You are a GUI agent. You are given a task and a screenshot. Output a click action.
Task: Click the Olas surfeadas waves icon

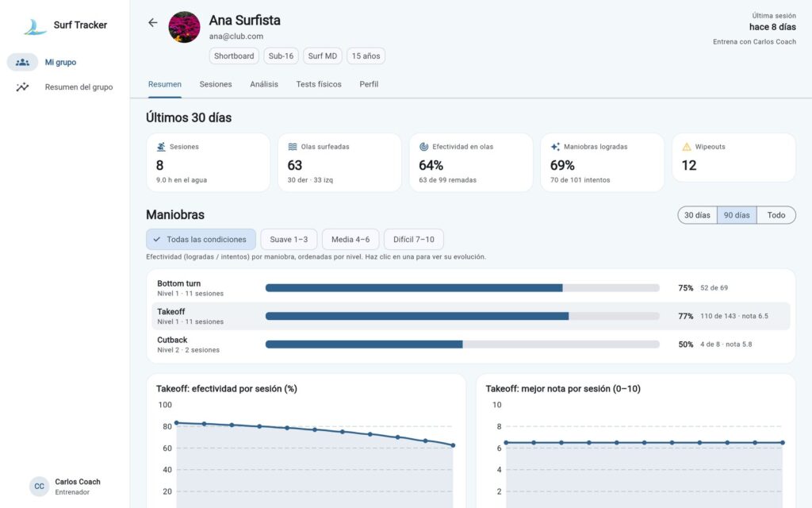point(293,147)
